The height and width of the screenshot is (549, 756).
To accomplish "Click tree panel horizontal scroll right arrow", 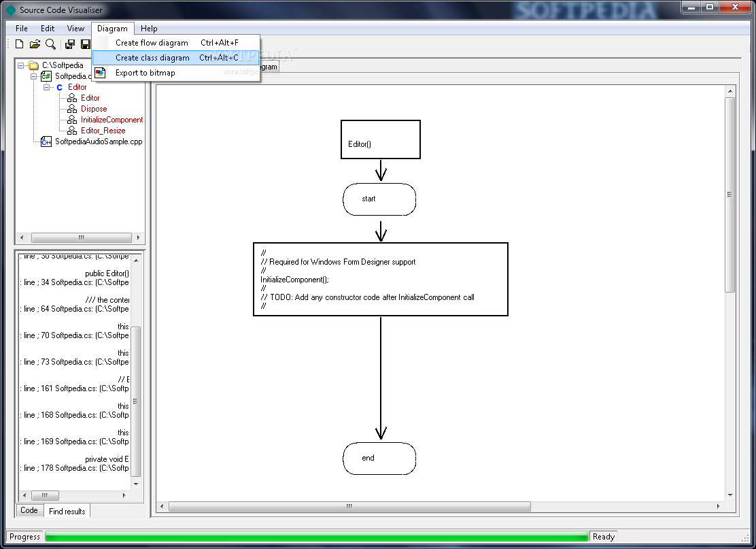I will pos(139,238).
